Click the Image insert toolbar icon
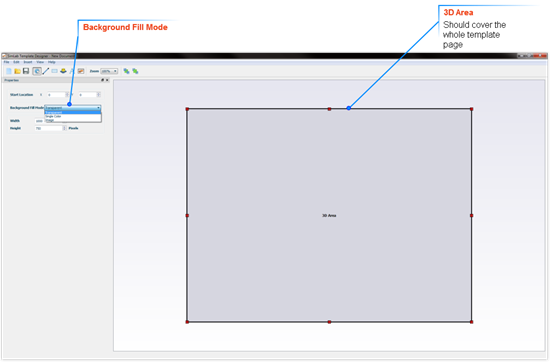Viewport: 552px width, 364px height. point(81,71)
